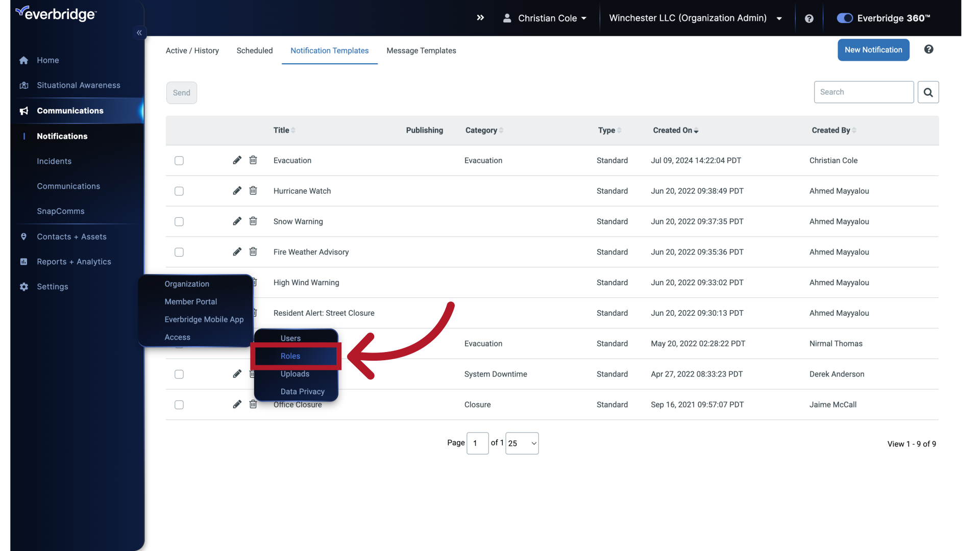This screenshot has height=551, width=980.
Task: Delete the Hurricane Watch template
Action: click(x=253, y=190)
